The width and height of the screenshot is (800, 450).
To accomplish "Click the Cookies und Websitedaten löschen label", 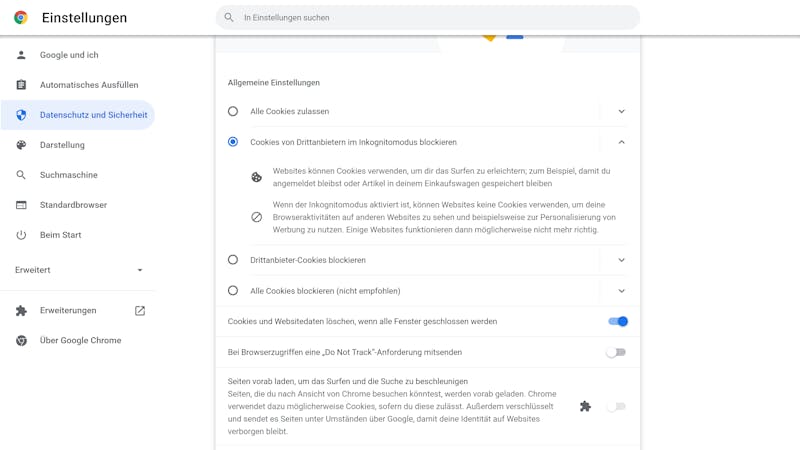I will [x=362, y=321].
